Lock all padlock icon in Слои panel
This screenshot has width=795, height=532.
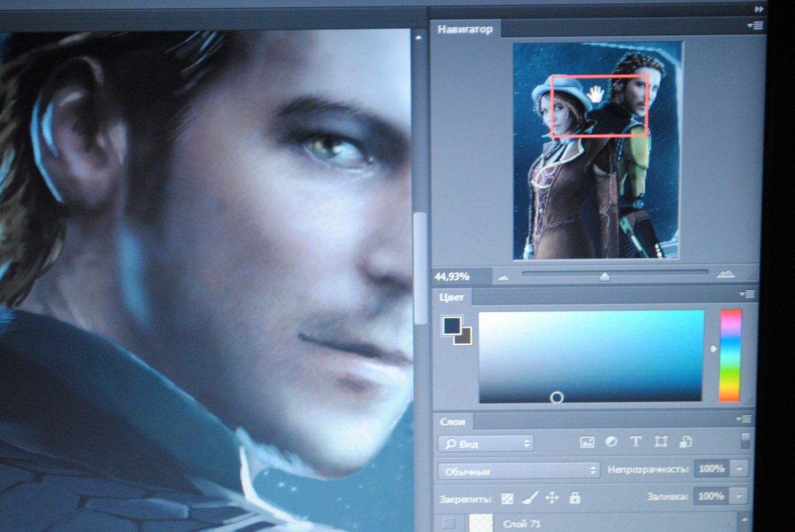pos(575,497)
